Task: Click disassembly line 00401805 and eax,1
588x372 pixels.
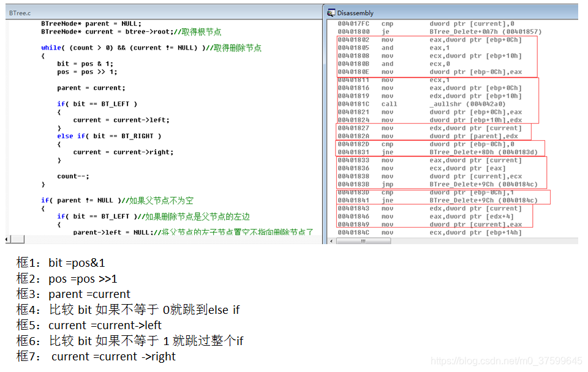Action: point(393,48)
